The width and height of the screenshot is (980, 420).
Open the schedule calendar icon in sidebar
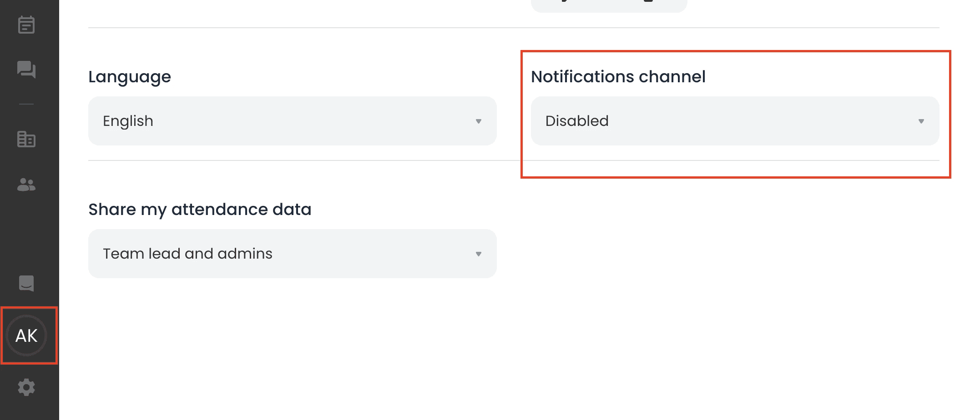26,25
